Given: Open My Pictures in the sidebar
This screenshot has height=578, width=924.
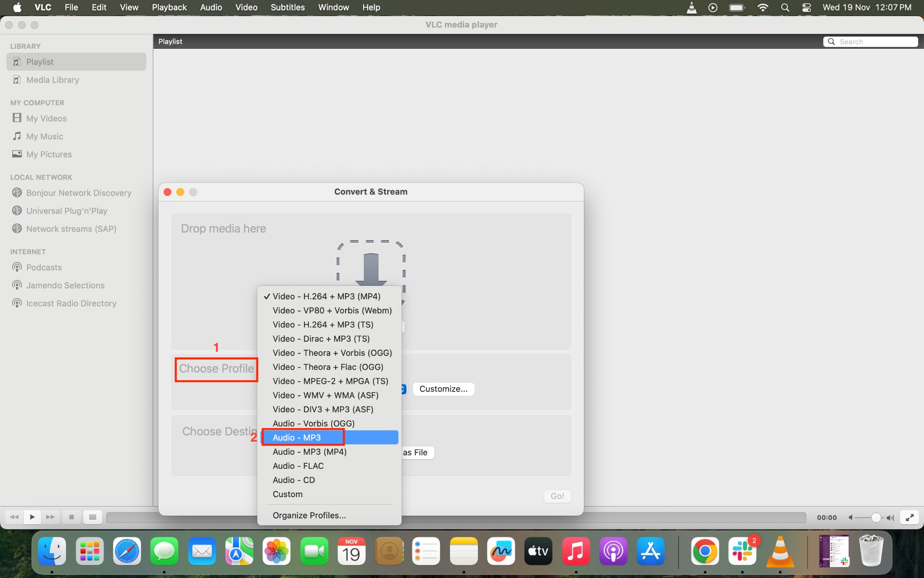Looking at the screenshot, I should 48,154.
